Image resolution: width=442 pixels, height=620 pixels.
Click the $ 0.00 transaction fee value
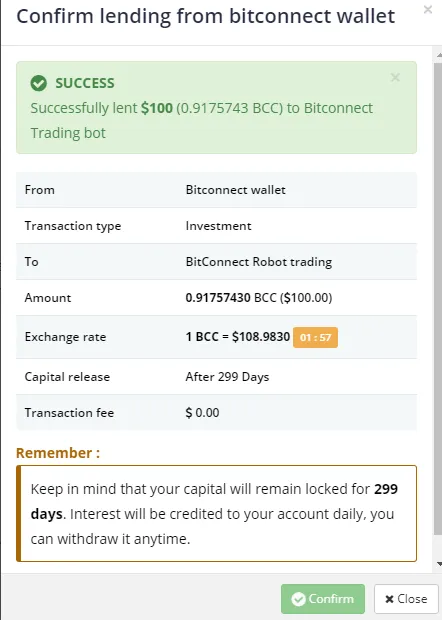click(x=202, y=412)
